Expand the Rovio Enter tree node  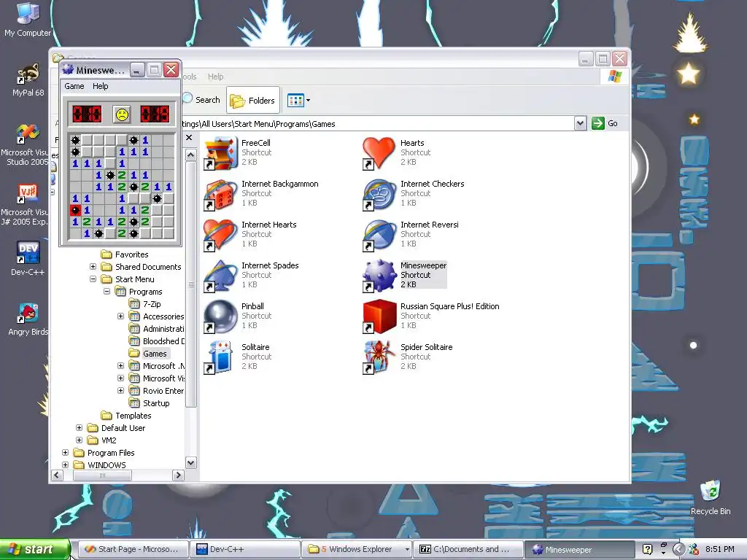[120, 391]
